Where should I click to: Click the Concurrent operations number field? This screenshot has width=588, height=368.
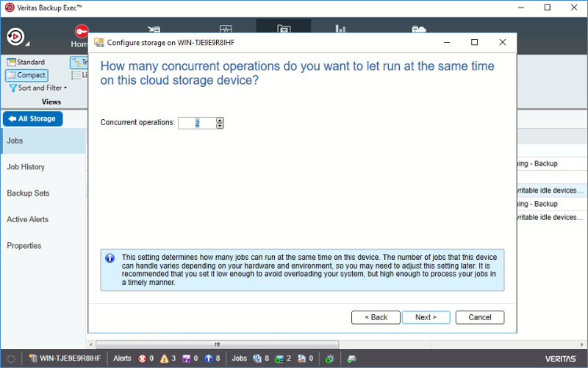(x=197, y=123)
